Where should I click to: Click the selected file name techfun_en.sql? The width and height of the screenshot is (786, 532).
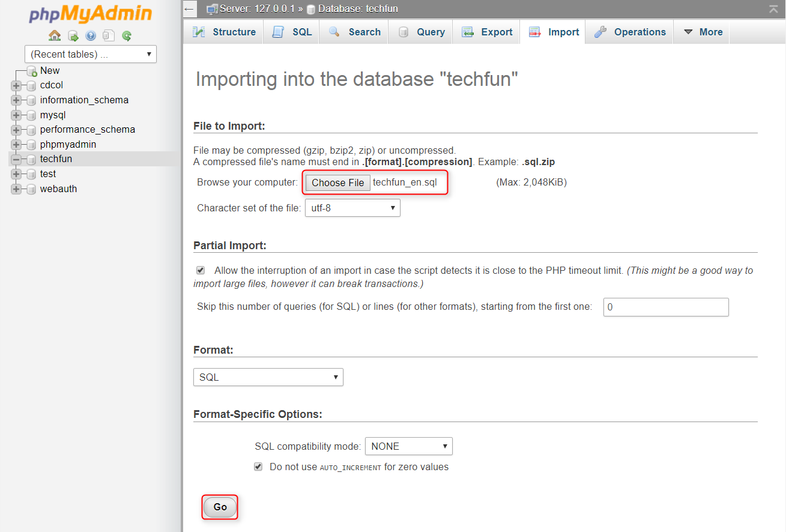click(x=405, y=183)
